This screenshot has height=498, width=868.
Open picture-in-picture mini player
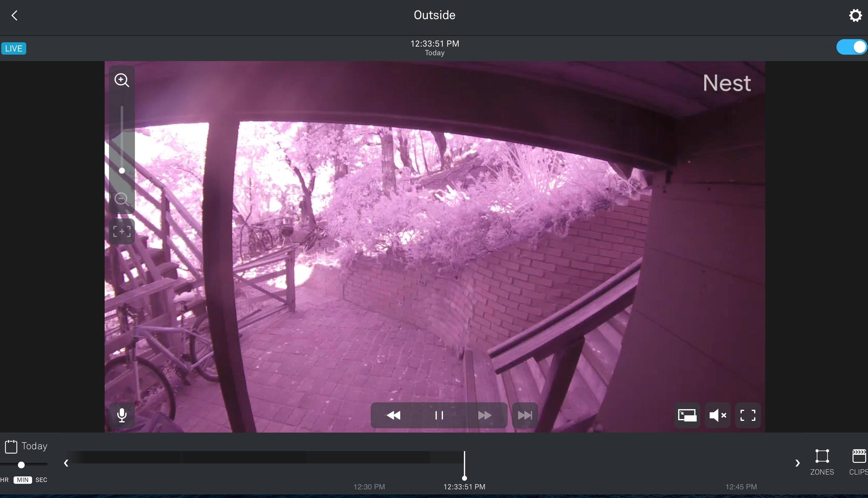687,415
